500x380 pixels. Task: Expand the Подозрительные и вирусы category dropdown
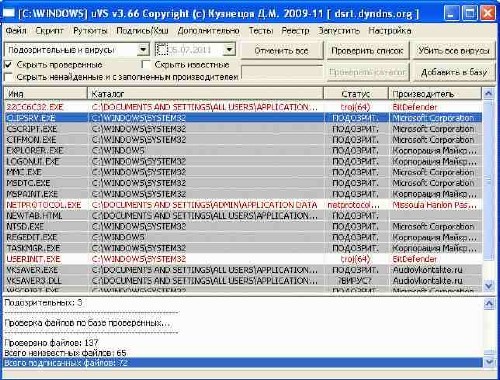pyautogui.click(x=143, y=50)
